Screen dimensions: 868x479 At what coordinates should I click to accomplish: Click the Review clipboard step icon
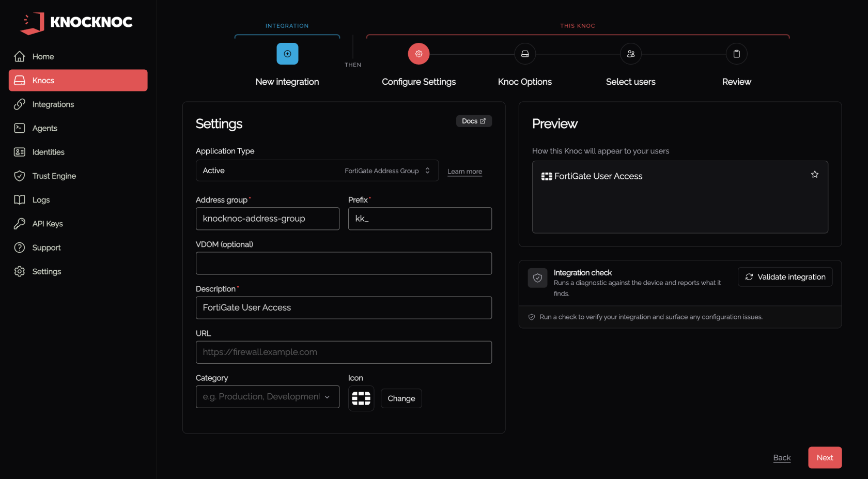pyautogui.click(x=737, y=54)
